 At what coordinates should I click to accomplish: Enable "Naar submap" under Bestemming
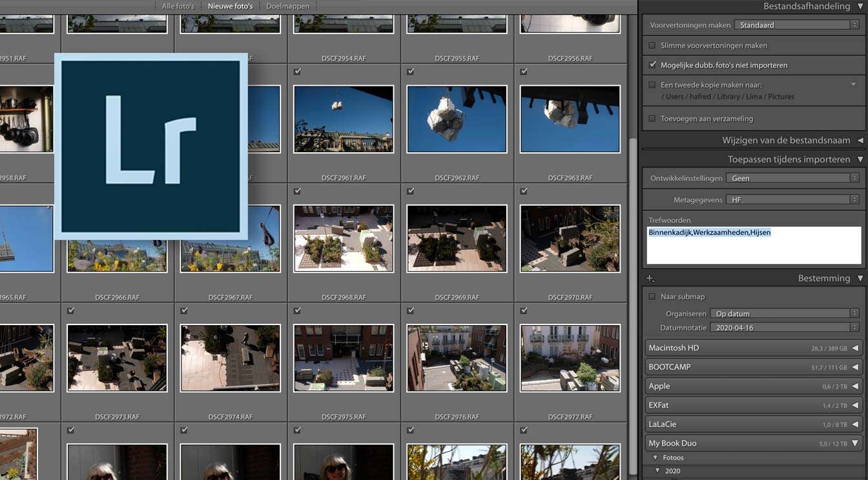point(652,296)
